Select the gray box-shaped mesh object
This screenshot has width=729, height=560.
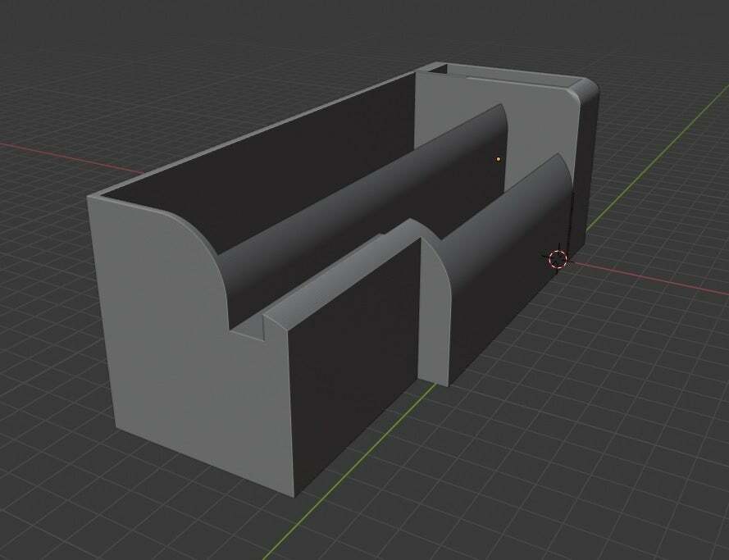click(x=343, y=279)
